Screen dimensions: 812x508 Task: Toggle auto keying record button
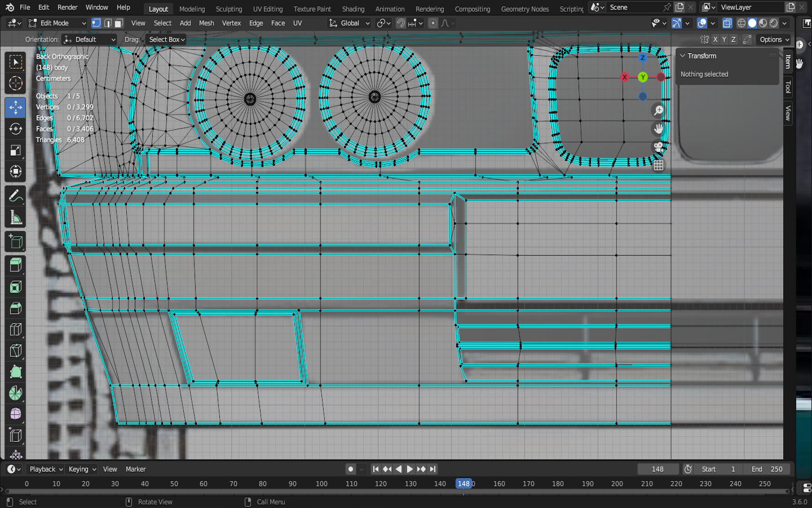pos(351,469)
